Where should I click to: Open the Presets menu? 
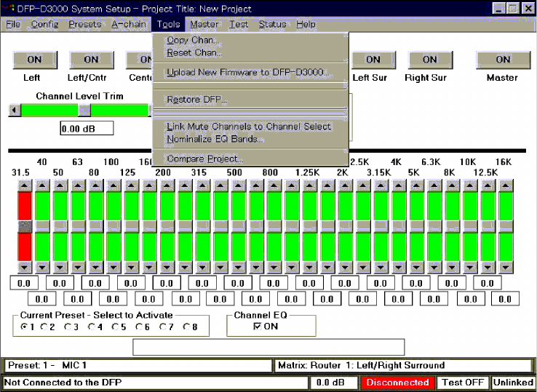tap(84, 24)
